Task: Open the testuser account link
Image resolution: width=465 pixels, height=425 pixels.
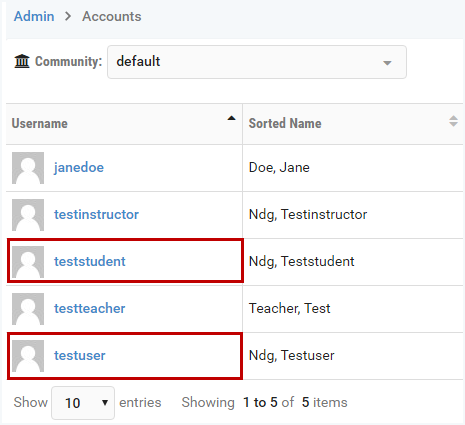Action: pyautogui.click(x=80, y=355)
